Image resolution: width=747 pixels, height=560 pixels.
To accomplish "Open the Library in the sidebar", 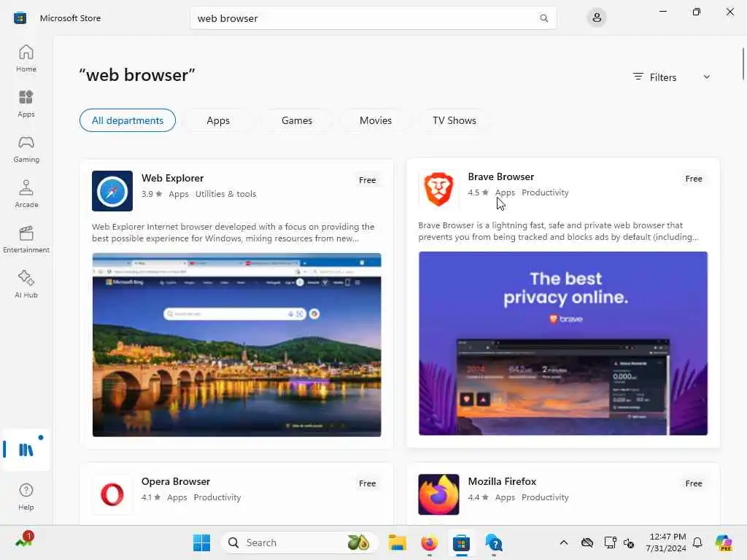I will click(26, 449).
